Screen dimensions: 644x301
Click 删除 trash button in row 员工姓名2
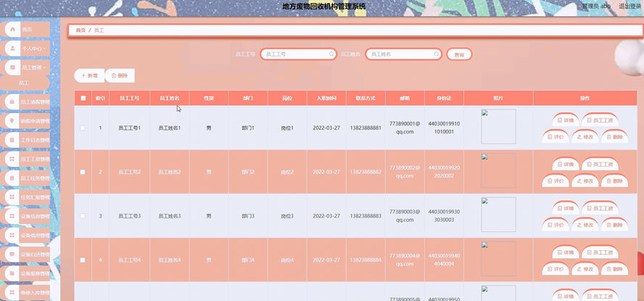coord(615,181)
